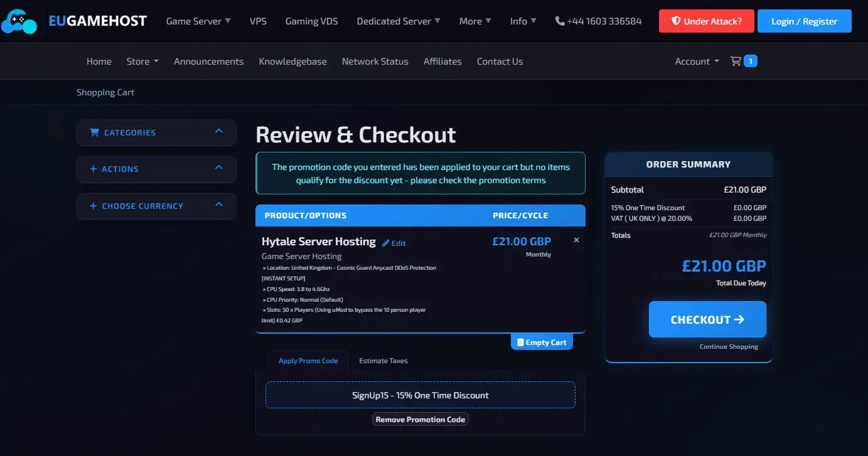Click the shield icon in Under Attack button
The height and width of the screenshot is (456, 868).
click(x=676, y=21)
